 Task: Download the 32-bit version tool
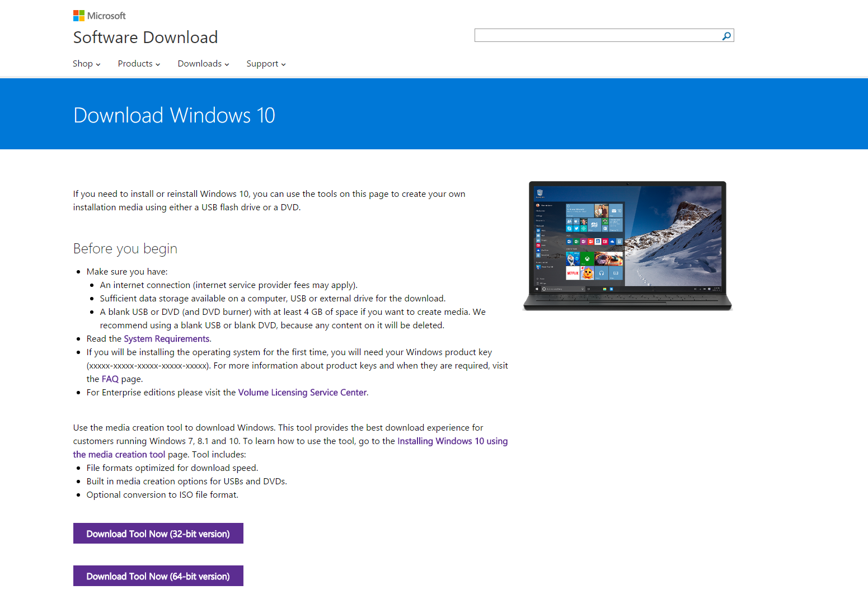pyautogui.click(x=158, y=534)
